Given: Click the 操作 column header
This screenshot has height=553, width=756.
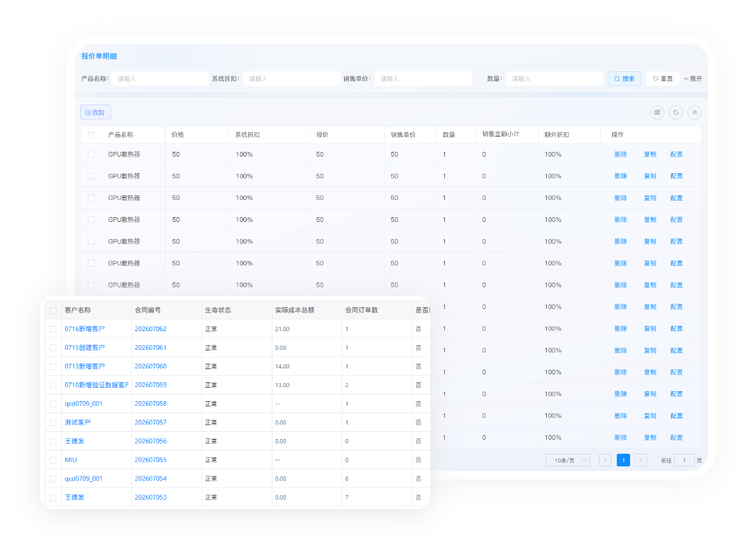Looking at the screenshot, I should [x=617, y=135].
